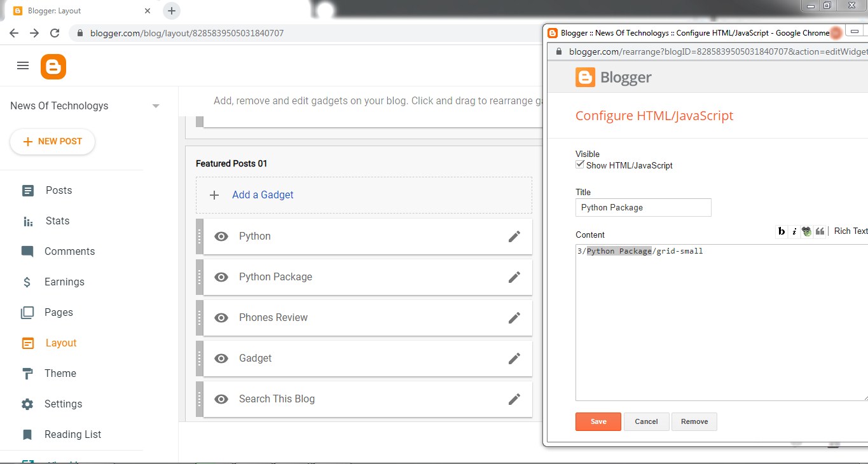The width and height of the screenshot is (868, 464).
Task: Toggle visibility eye of Phones Review
Action: [221, 318]
